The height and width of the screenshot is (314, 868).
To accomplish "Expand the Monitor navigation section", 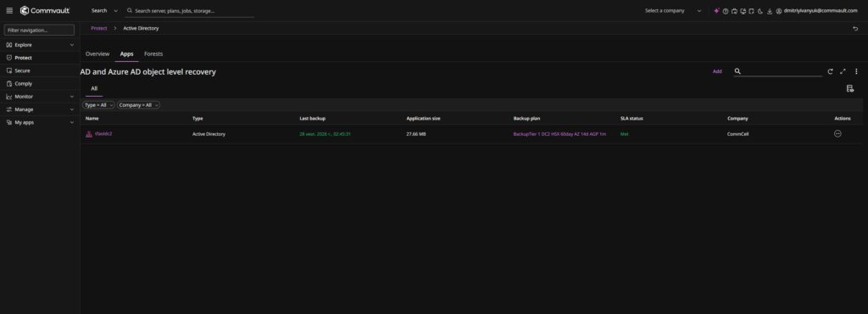I will [x=71, y=97].
